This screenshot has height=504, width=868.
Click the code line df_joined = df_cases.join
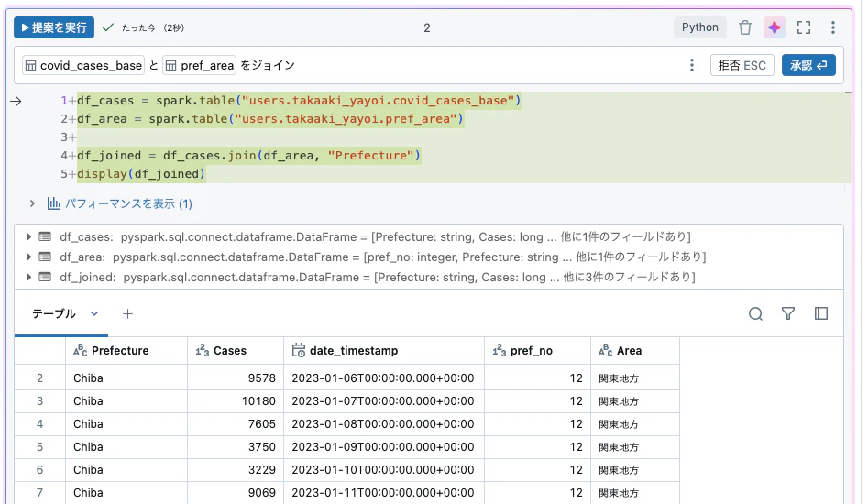249,156
